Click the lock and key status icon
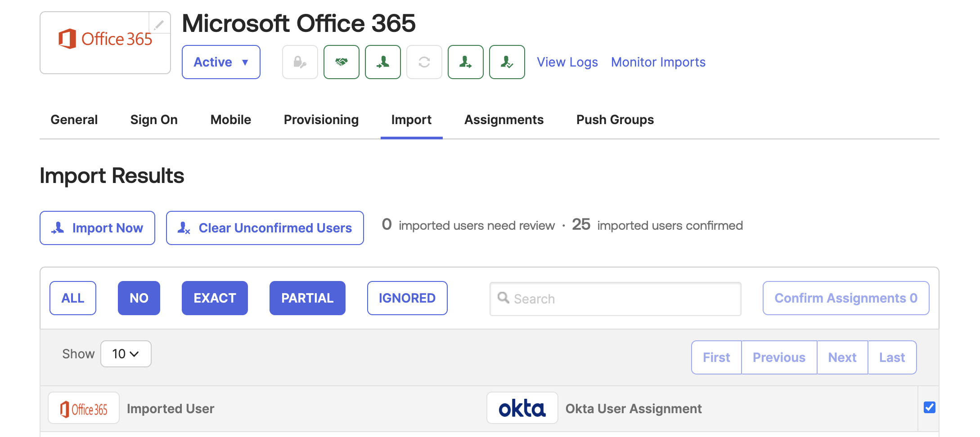This screenshot has height=437, width=980. [x=300, y=62]
